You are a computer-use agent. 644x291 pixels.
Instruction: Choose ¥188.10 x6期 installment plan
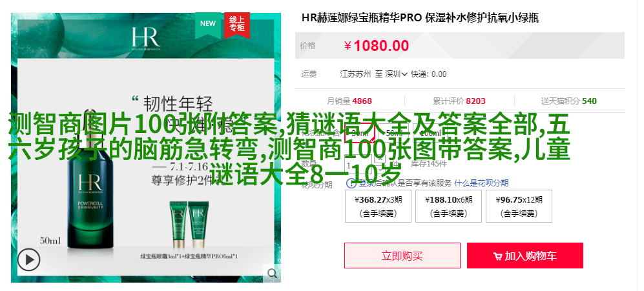tap(448, 206)
